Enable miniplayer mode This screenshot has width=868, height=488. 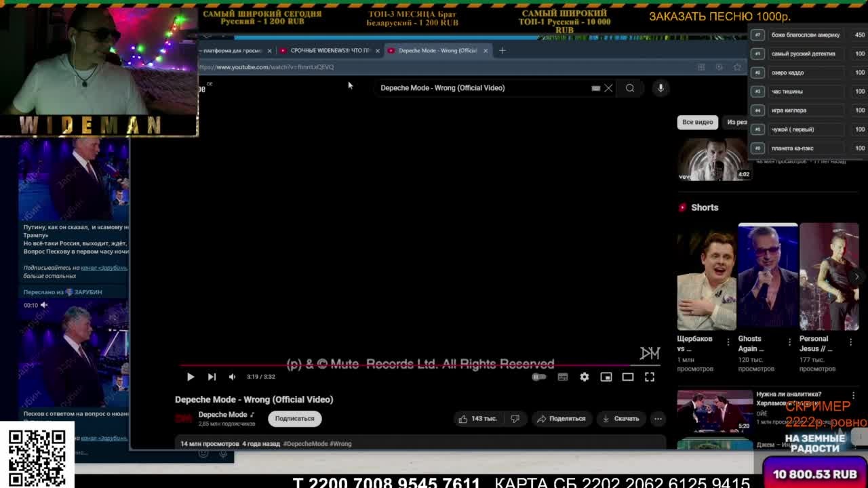606,377
